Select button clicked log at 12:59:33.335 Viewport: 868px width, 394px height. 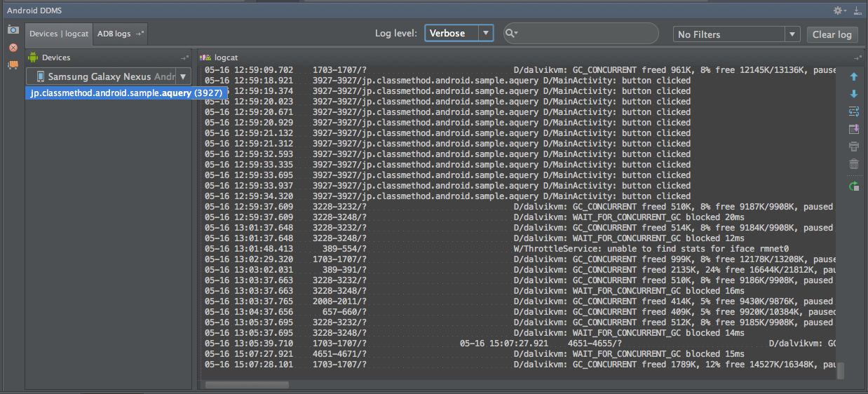point(447,165)
